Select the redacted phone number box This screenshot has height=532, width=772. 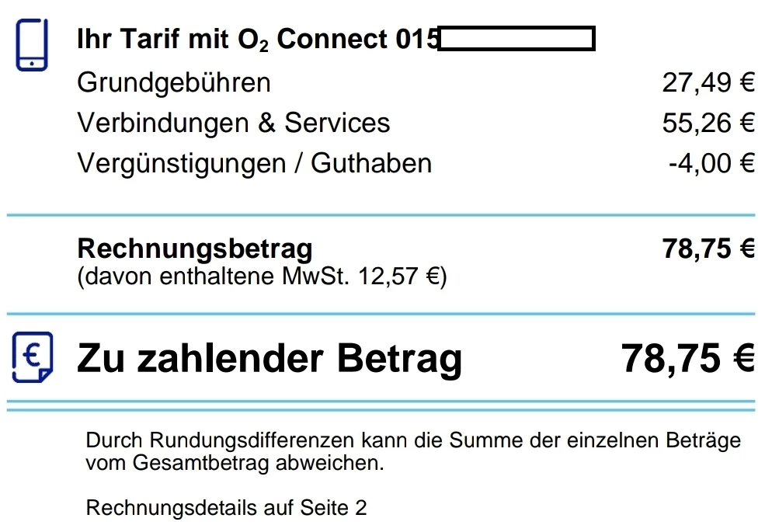[x=516, y=39]
